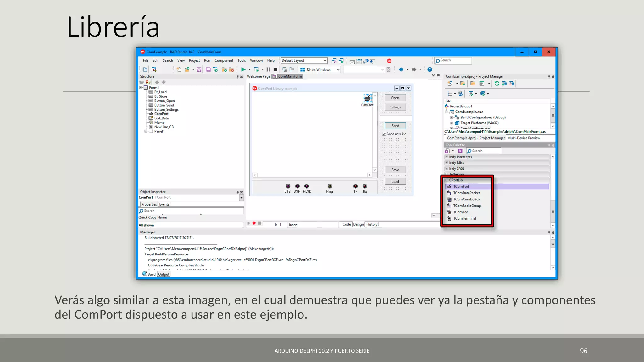The image size is (644, 362).
Task: Collapse the Form1 node in Structure
Action: click(141, 88)
